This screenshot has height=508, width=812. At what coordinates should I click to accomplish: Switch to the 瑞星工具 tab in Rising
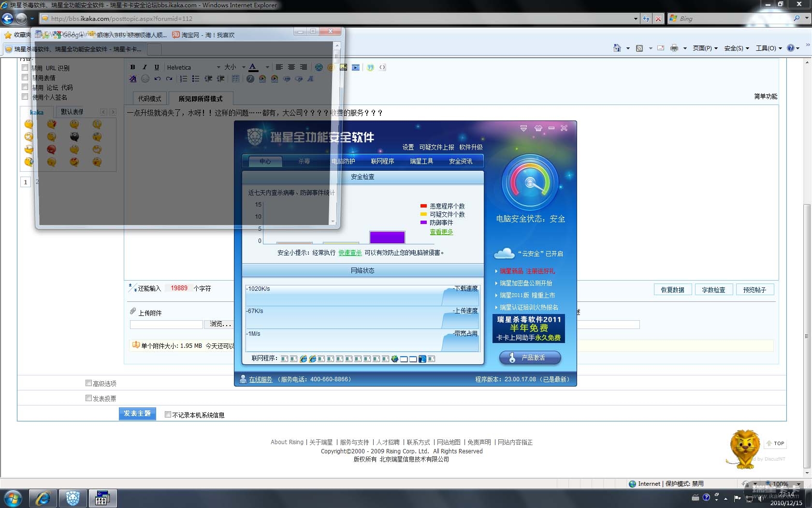(421, 161)
